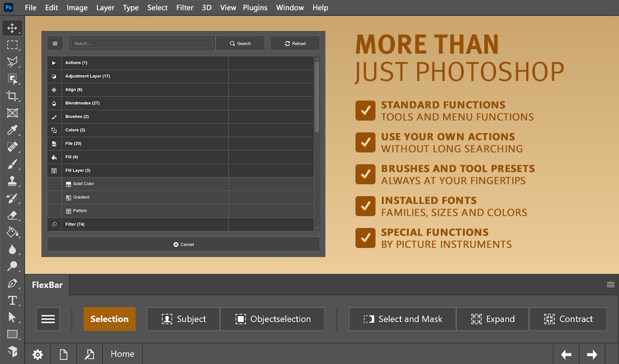Collapse the Fill Layer (3) category

pos(181,171)
